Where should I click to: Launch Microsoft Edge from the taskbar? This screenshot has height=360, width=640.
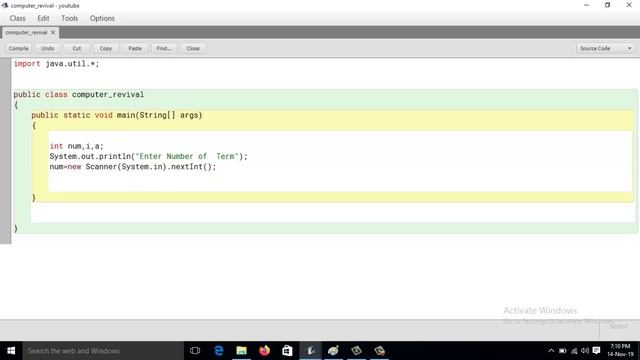coord(219,351)
